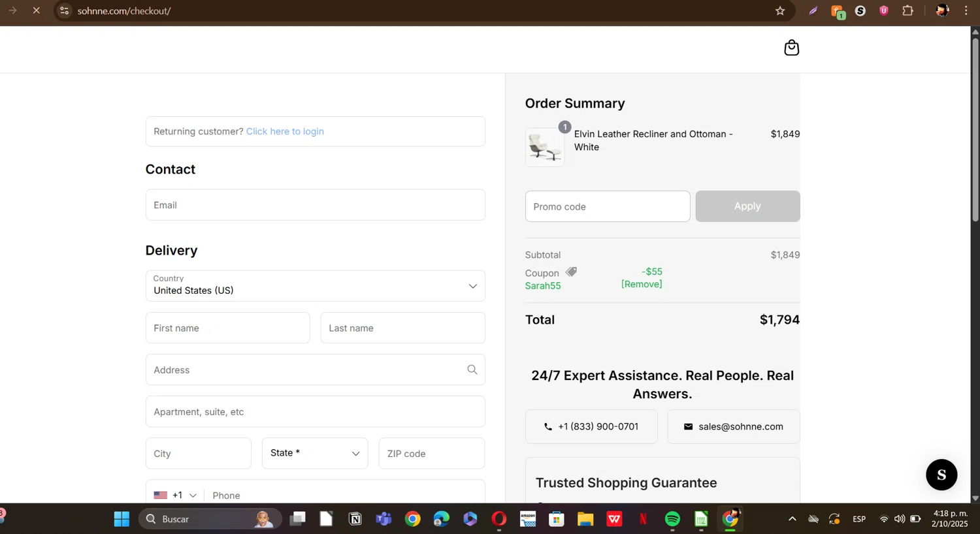Open Task View from the taskbar
The image size is (980, 534).
coord(298,519)
